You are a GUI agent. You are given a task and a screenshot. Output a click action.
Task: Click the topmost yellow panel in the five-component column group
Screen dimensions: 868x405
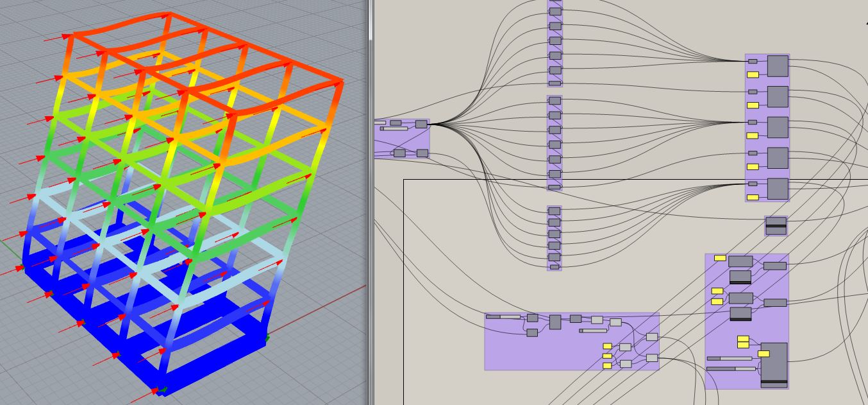pyautogui.click(x=753, y=74)
